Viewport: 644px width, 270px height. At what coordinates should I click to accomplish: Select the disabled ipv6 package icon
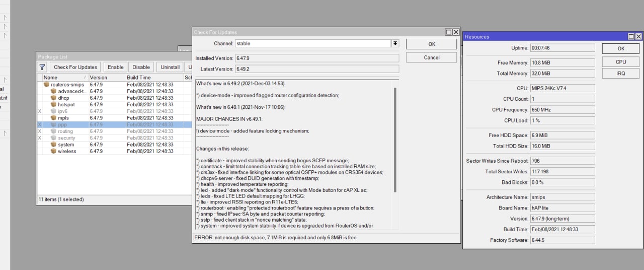53,111
